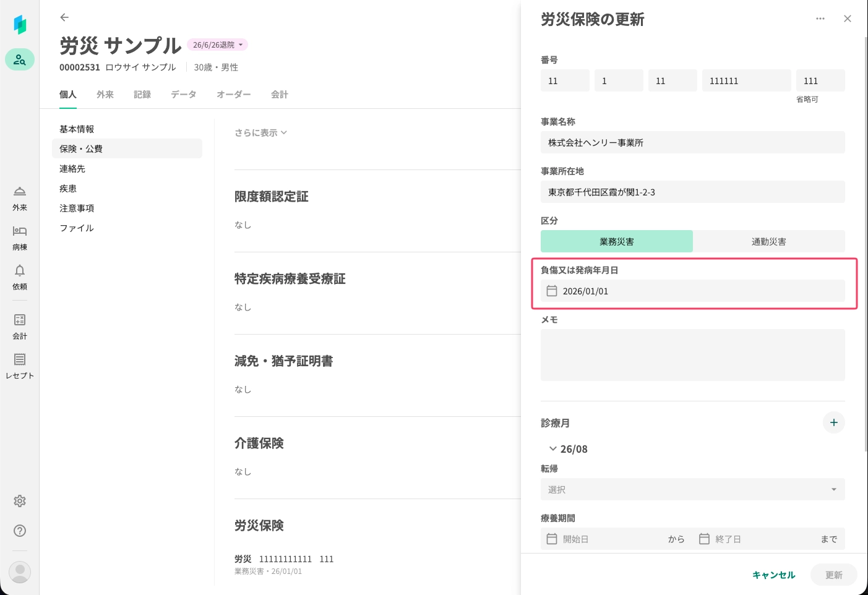Select 疾患 in side menu
The height and width of the screenshot is (595, 868).
coord(127,188)
